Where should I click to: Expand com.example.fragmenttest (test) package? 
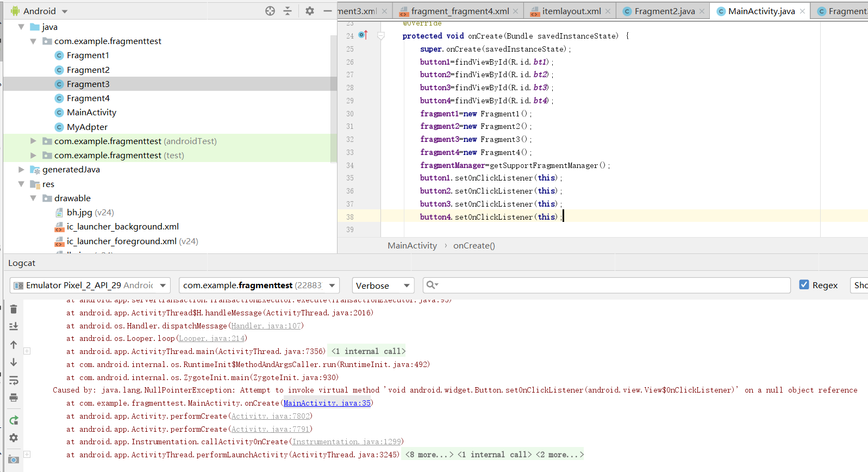pyautogui.click(x=33, y=155)
